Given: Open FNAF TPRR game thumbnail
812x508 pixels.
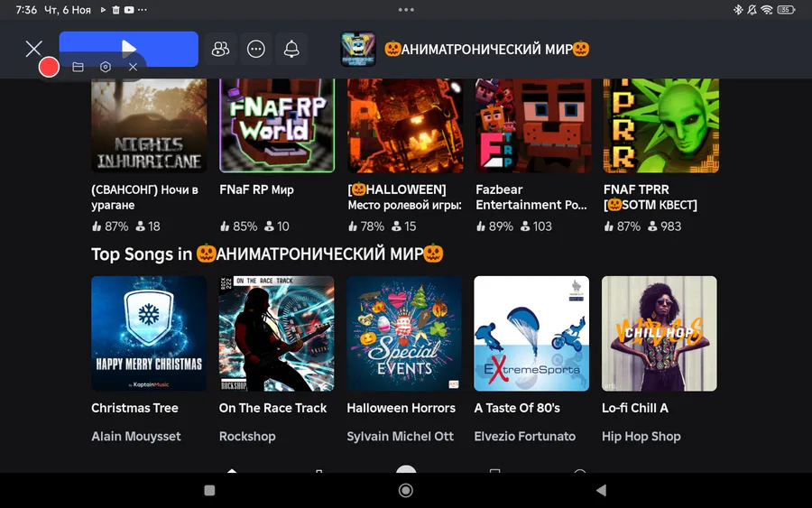Looking at the screenshot, I should [x=661, y=125].
